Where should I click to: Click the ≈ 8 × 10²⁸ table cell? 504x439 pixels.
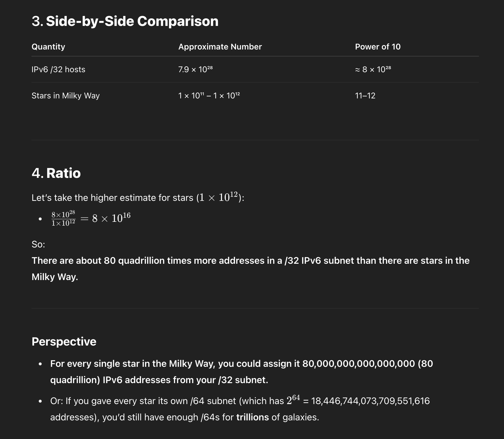click(x=373, y=69)
